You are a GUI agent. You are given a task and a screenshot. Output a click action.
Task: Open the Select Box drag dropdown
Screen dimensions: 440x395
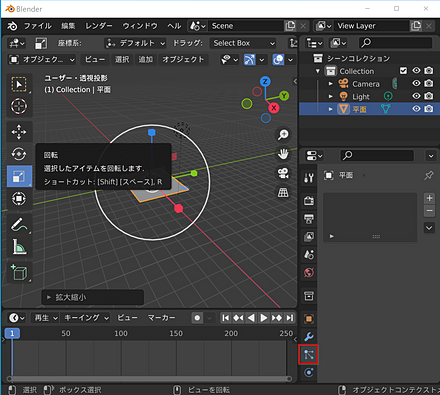coord(243,43)
